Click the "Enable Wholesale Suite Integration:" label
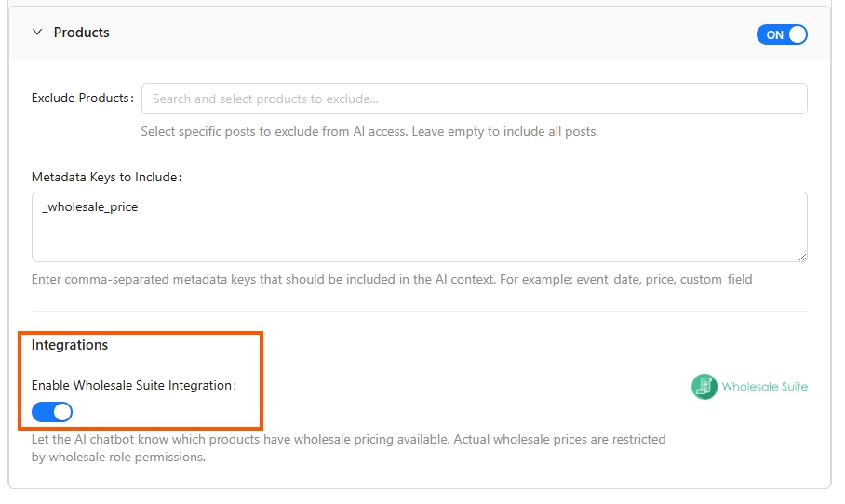 (x=134, y=385)
